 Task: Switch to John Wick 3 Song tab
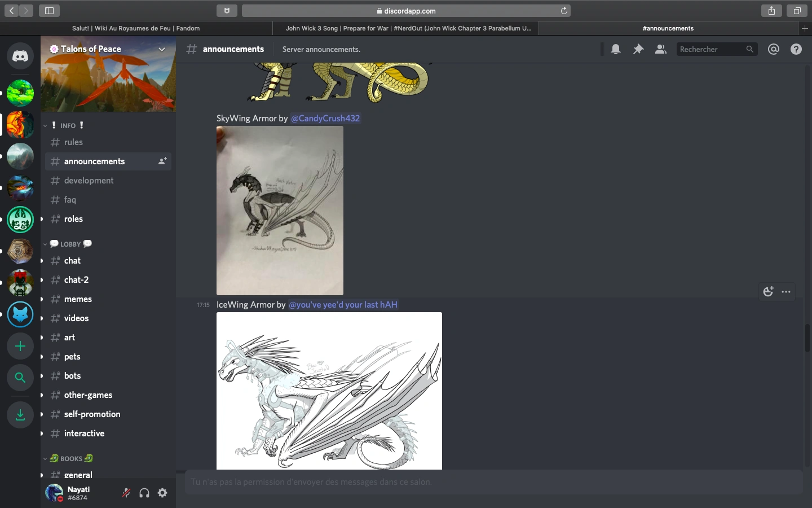408,28
